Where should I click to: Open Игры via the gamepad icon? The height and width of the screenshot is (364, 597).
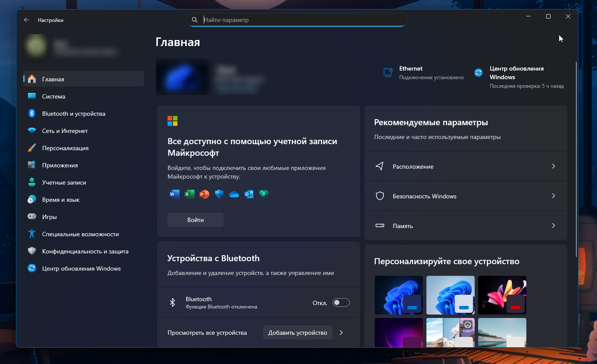click(32, 217)
